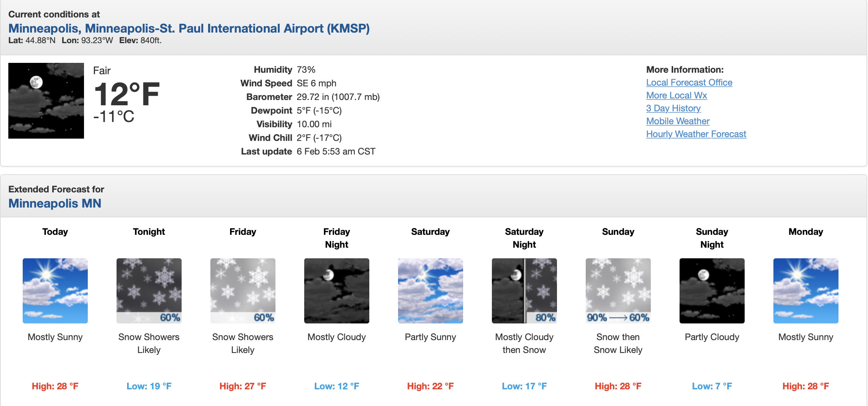Click the Saturday Night column label
The width and height of the screenshot is (868, 406).
(524, 238)
